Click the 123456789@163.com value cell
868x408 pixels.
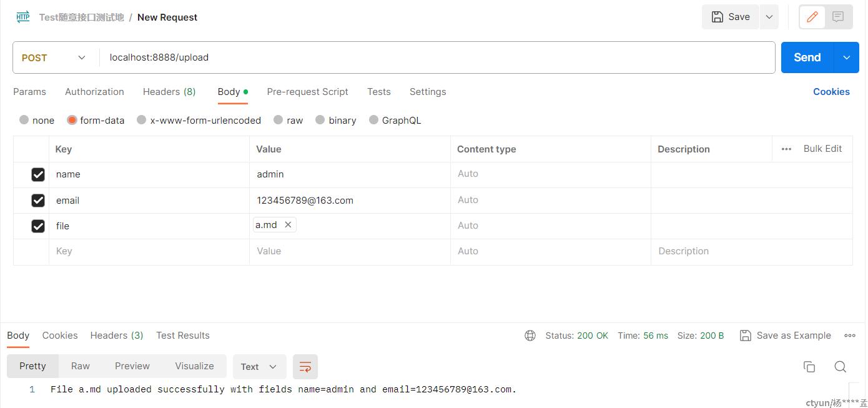pos(350,200)
